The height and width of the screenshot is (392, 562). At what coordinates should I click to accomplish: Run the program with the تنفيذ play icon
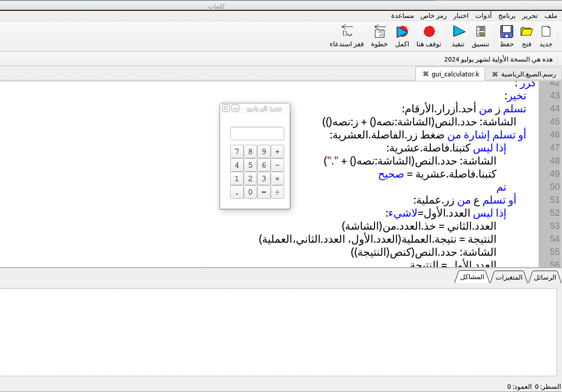click(459, 32)
